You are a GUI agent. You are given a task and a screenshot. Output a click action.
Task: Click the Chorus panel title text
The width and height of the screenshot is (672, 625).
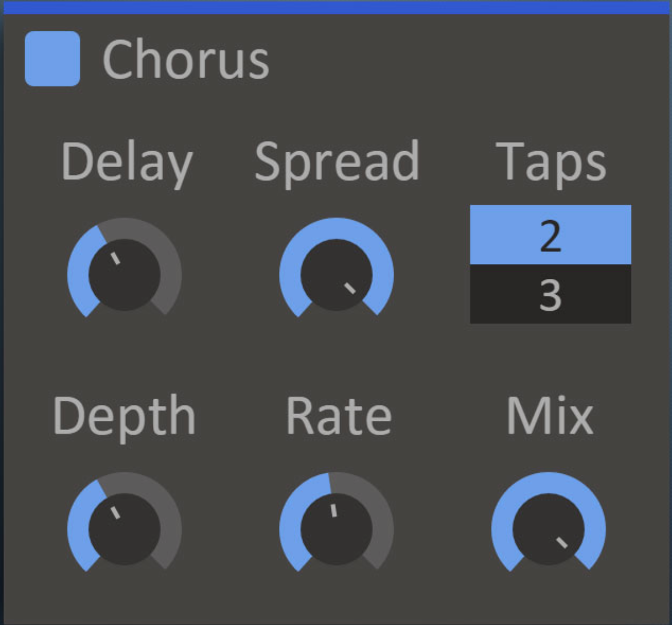188,60
